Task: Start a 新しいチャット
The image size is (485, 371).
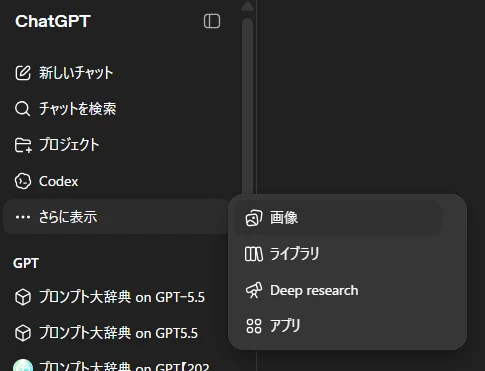Action: 116,73
